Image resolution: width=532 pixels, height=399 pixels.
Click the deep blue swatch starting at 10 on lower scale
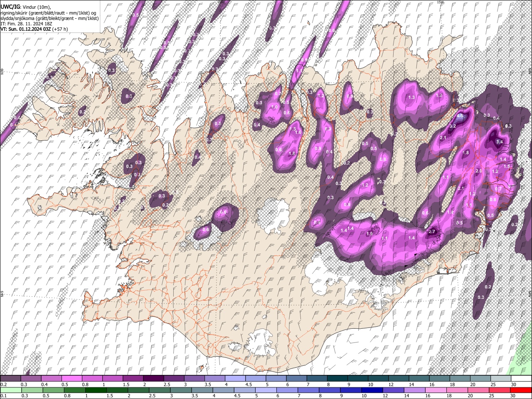click(372, 390)
